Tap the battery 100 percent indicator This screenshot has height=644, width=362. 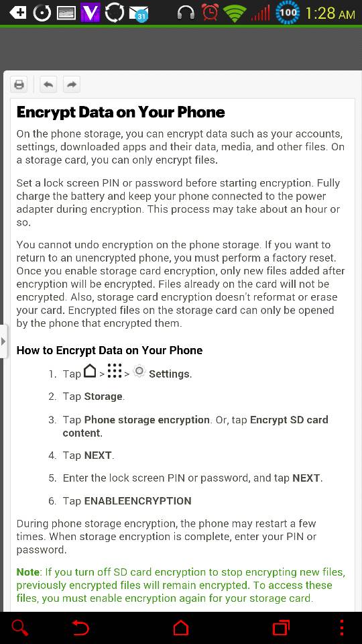tap(288, 12)
